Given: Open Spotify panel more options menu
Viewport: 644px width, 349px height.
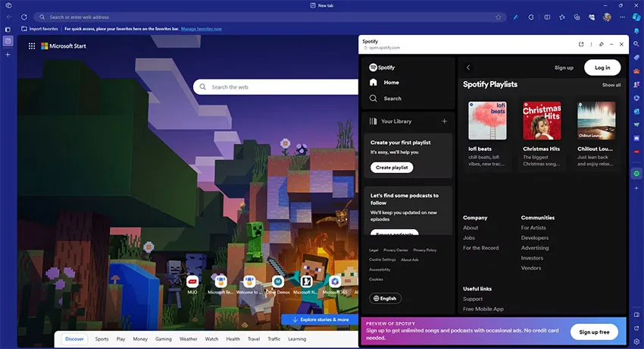Looking at the screenshot, I should point(591,44).
